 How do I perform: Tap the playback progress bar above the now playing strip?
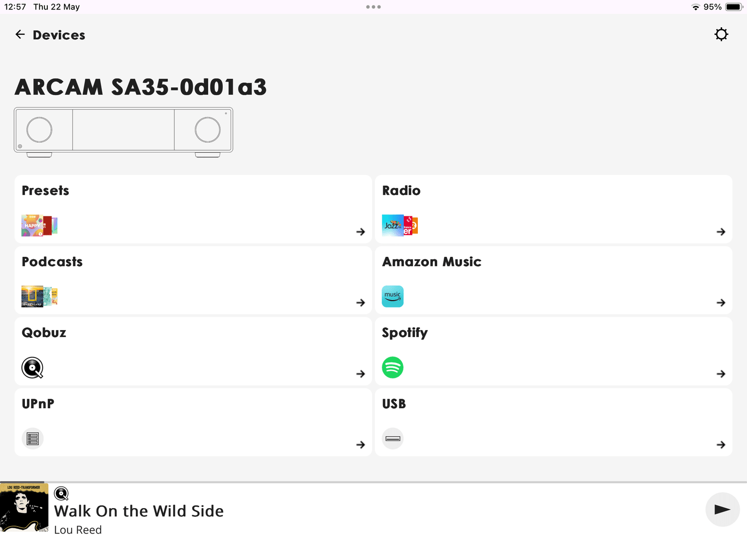click(373, 482)
